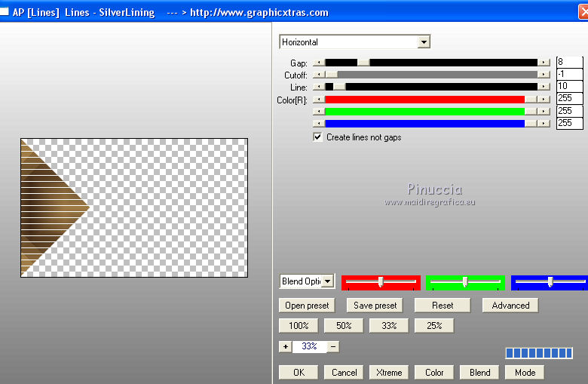Adjust the red blend slider
The image size is (588, 384).
tap(381, 282)
